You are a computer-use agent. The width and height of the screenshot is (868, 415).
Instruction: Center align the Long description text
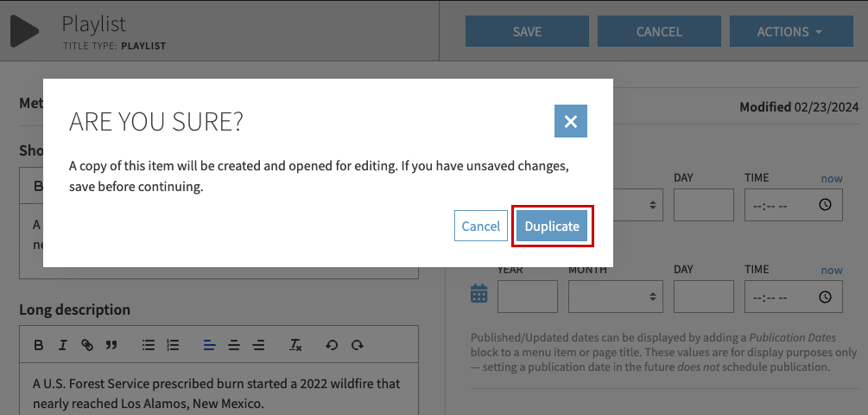pos(233,345)
